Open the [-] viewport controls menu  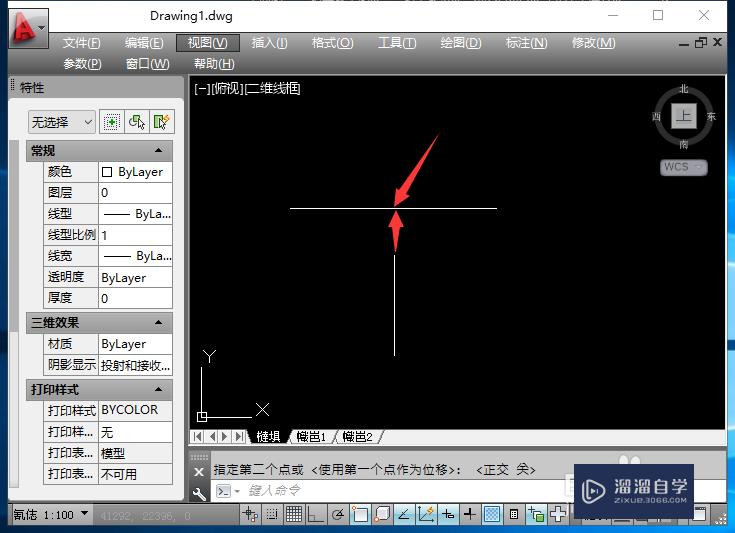click(202, 88)
